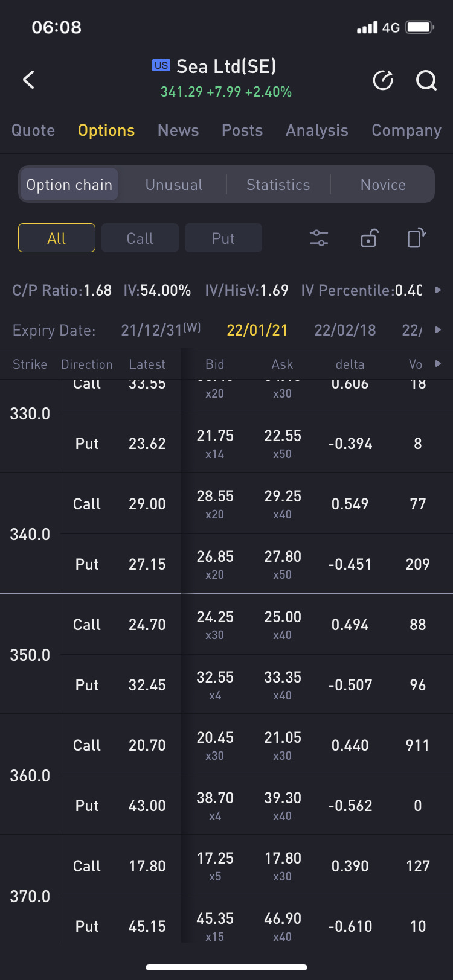
Task: Filter to Put options only
Action: click(x=223, y=238)
